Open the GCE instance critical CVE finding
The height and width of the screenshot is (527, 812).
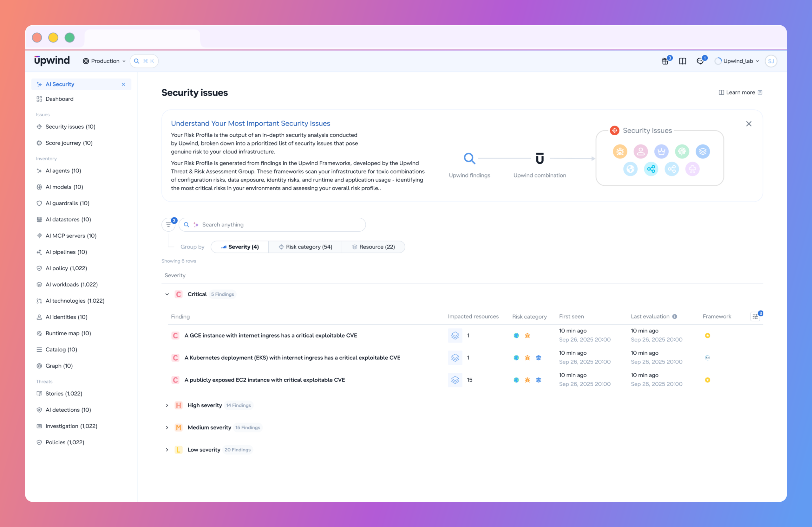(x=271, y=336)
